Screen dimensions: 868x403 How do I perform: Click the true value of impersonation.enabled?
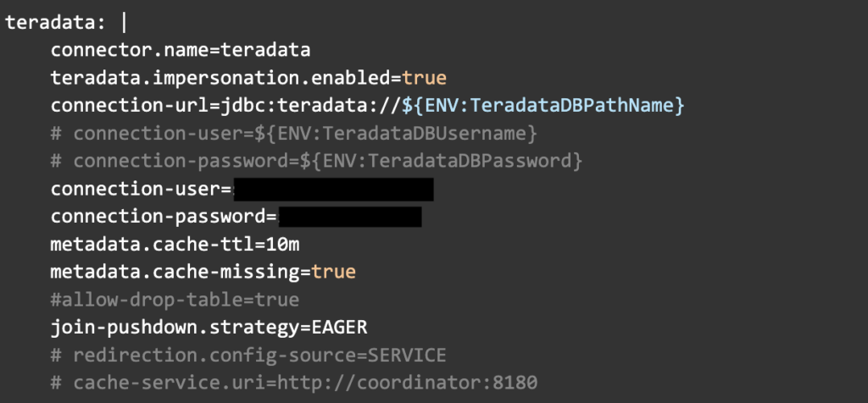[424, 79]
